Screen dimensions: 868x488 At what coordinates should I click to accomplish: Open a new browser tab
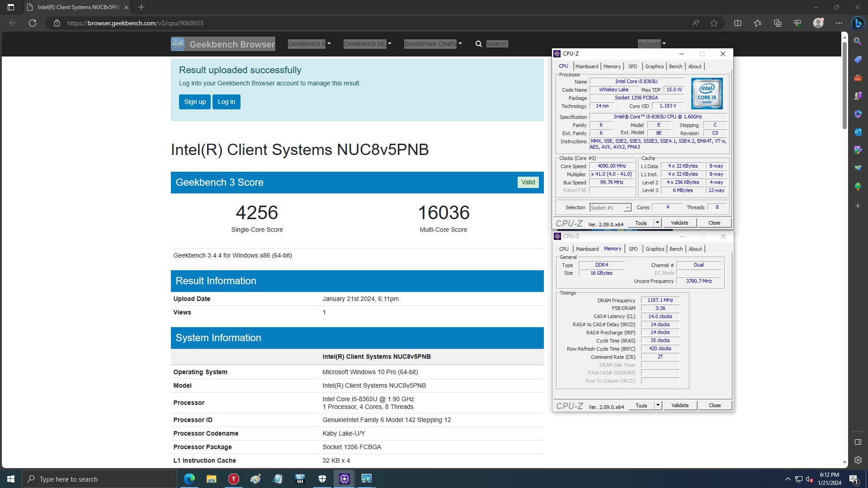pyautogui.click(x=141, y=7)
